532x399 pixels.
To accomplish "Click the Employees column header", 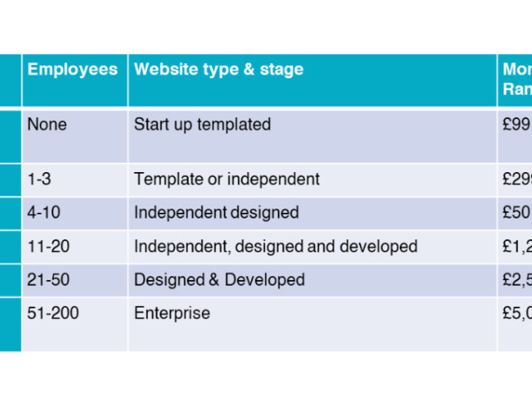I will tap(72, 70).
